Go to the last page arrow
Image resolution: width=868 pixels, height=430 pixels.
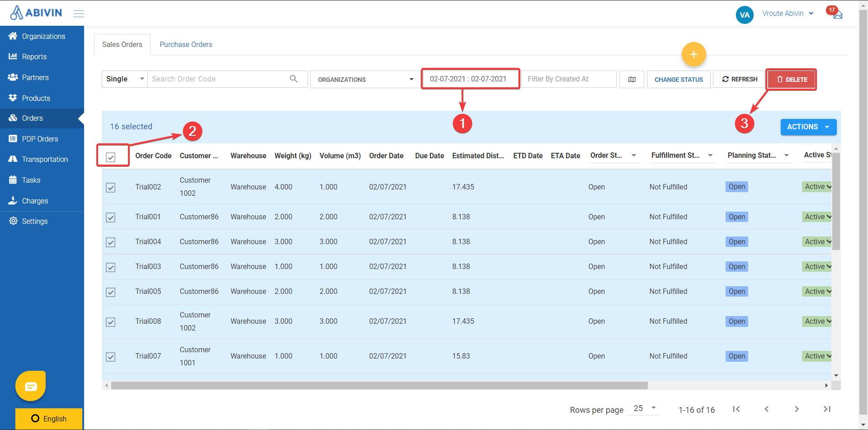pyautogui.click(x=826, y=409)
